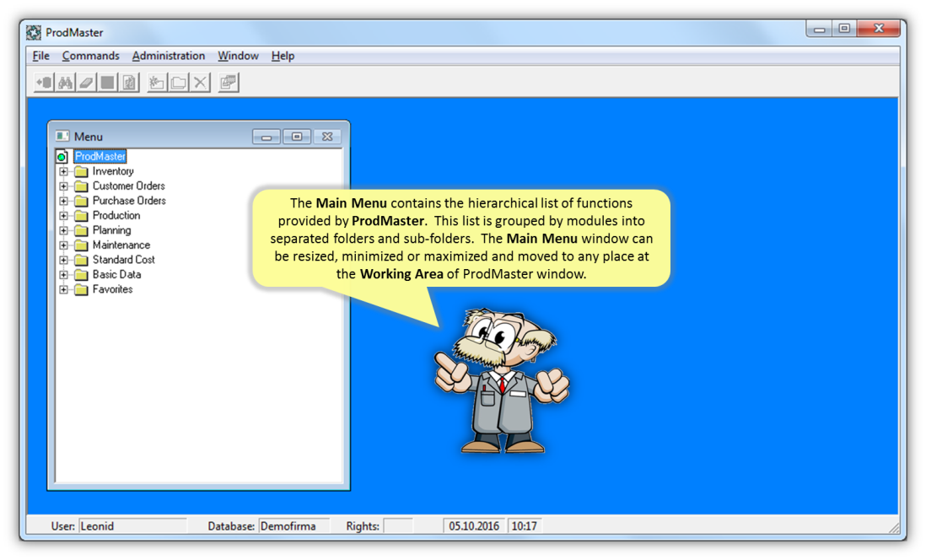Expand the Planning folder node
Viewport: 926px width, 560px height.
point(64,230)
